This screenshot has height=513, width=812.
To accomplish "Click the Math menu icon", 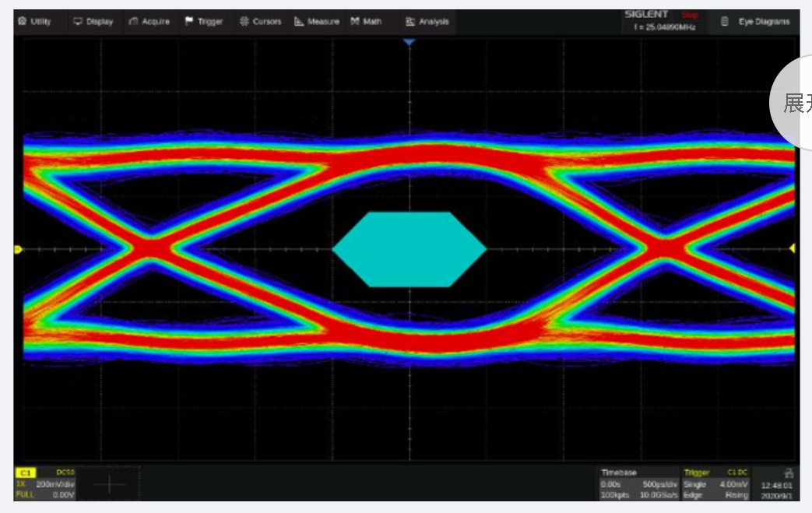I will click(x=355, y=21).
